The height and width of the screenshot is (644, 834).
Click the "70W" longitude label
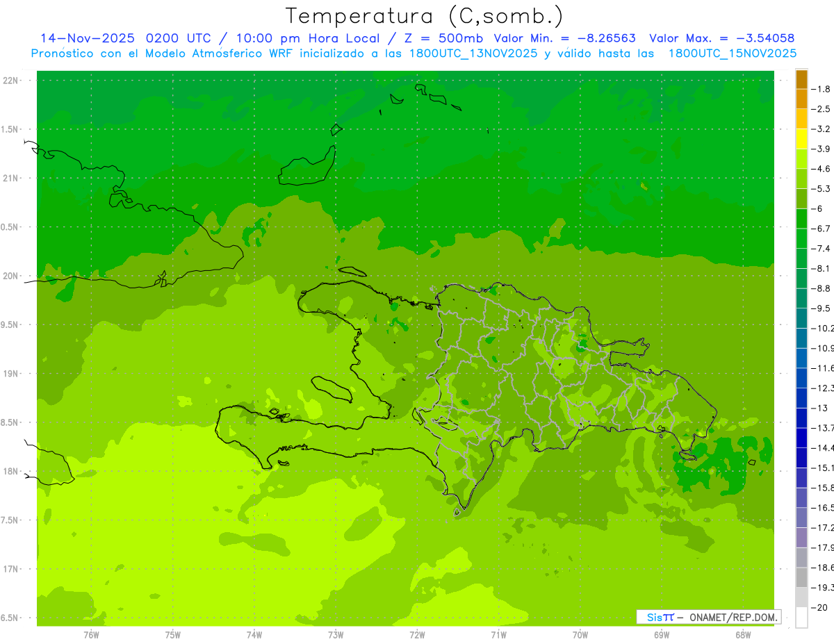point(580,635)
